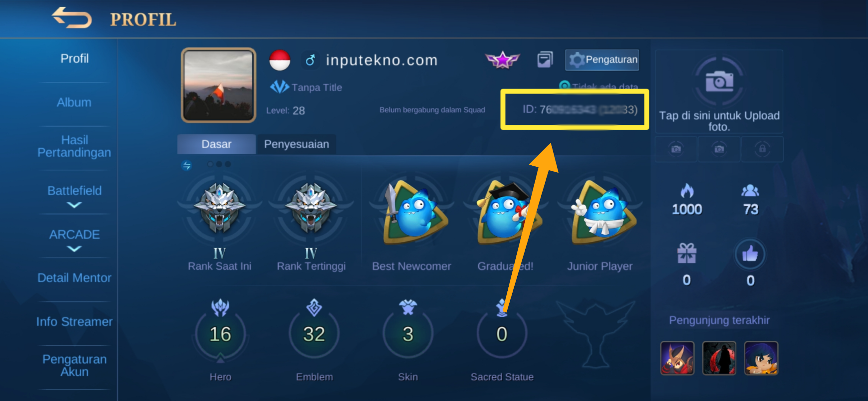Click the flame popularity icon above 1000
Viewport: 868px width, 401px height.
coord(686,190)
